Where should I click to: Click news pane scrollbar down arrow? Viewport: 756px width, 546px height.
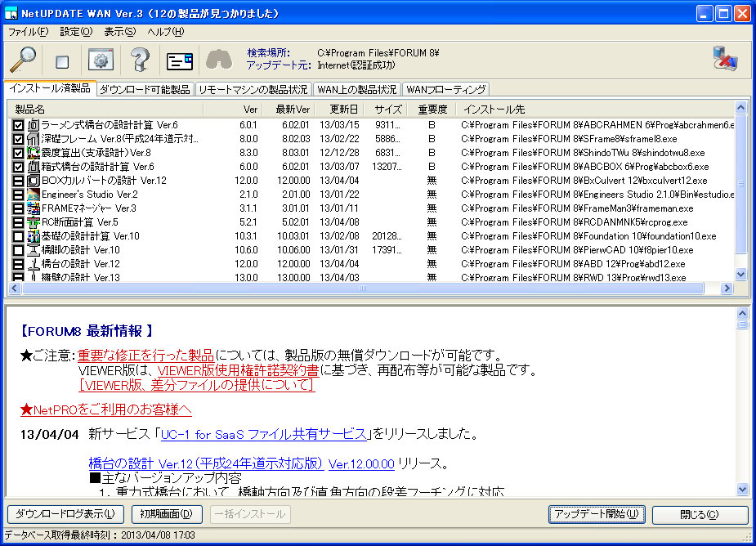pos(742,490)
